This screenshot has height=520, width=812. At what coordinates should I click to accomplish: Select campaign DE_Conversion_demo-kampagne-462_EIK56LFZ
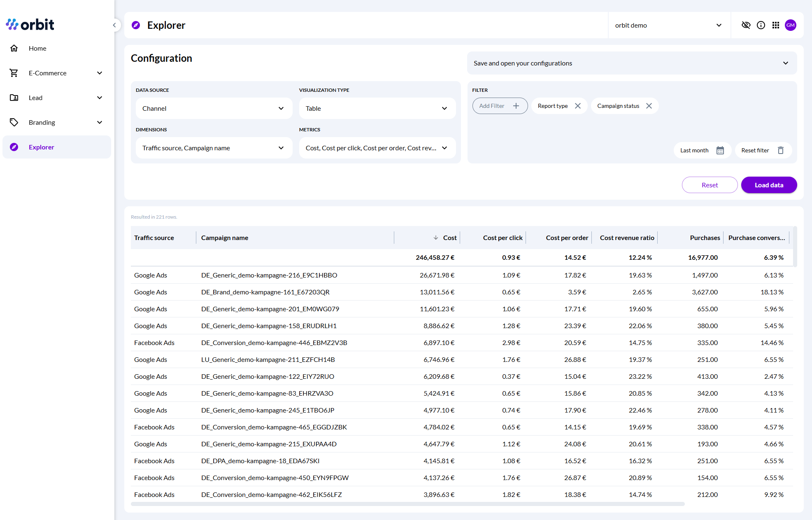(x=272, y=494)
